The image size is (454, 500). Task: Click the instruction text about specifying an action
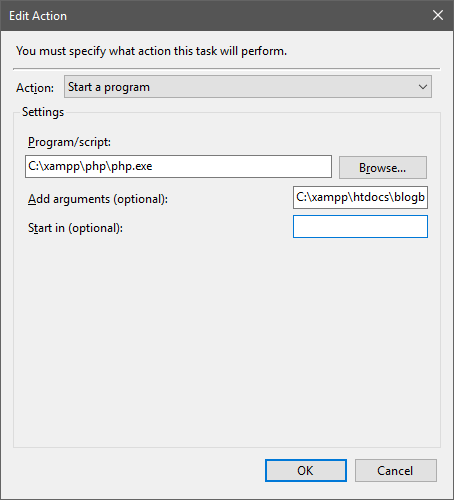[151, 51]
